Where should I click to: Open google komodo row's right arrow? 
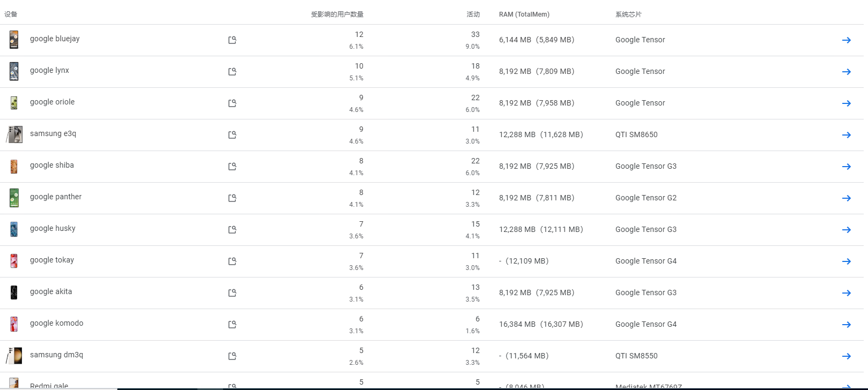pos(846,325)
